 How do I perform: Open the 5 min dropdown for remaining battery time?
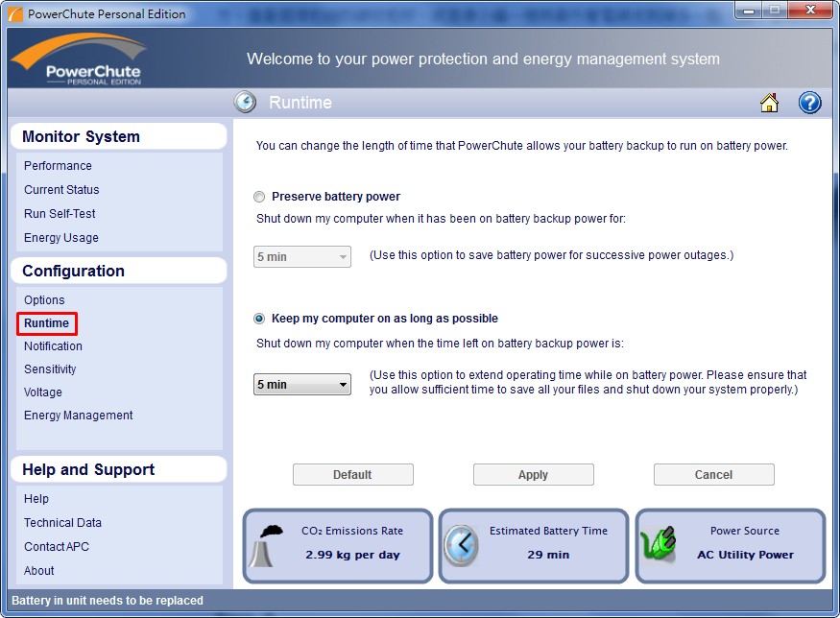[x=302, y=385]
